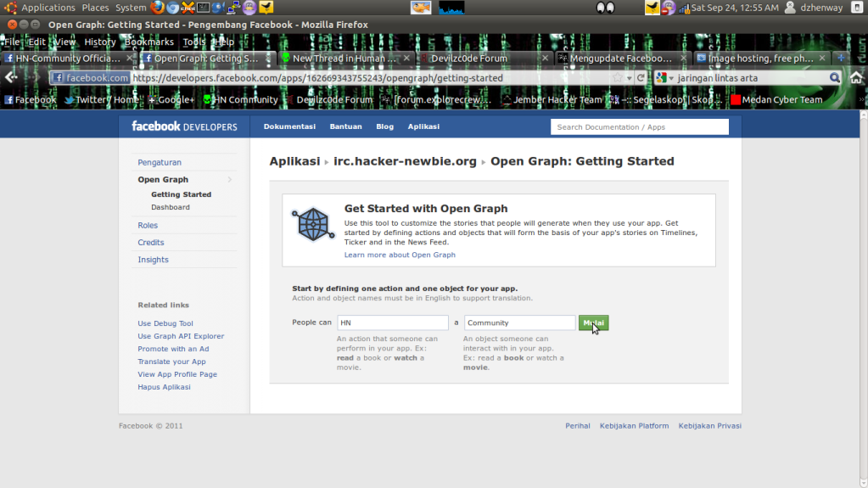Screen dimensions: 868x488
Task: Open the network indicator in system tray
Action: (x=684, y=8)
